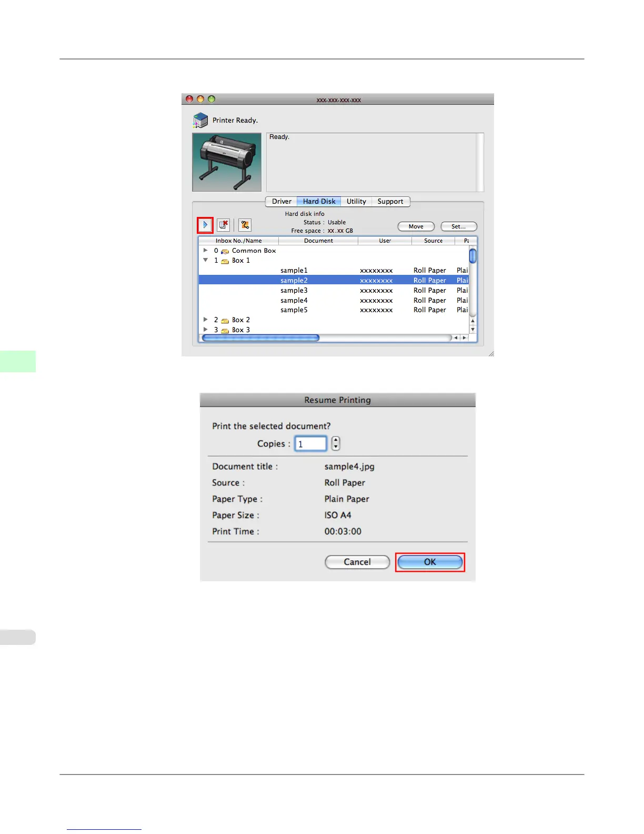Click the horizontal scrollbar thumb in job list
Image resolution: width=644 pixels, height=834 pixels.
(260, 338)
